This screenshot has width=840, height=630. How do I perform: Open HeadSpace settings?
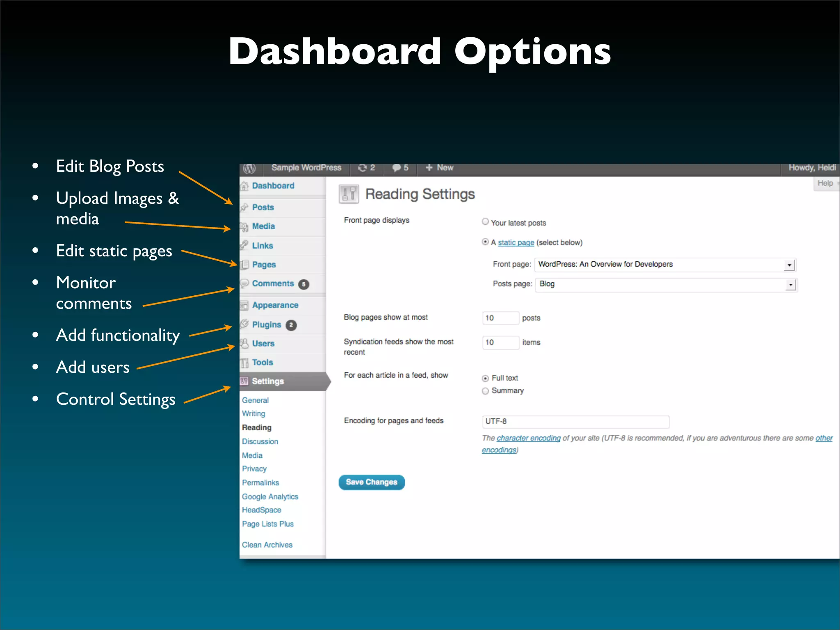pyautogui.click(x=261, y=510)
